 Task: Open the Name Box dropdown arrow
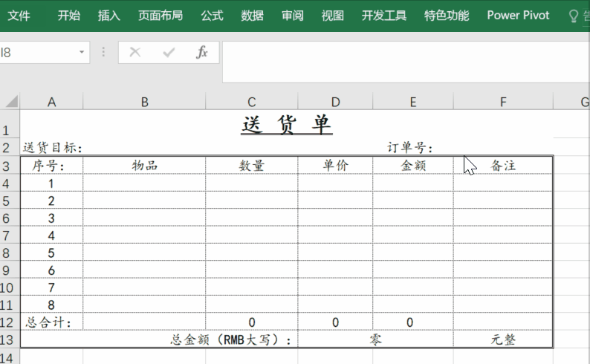coord(82,52)
